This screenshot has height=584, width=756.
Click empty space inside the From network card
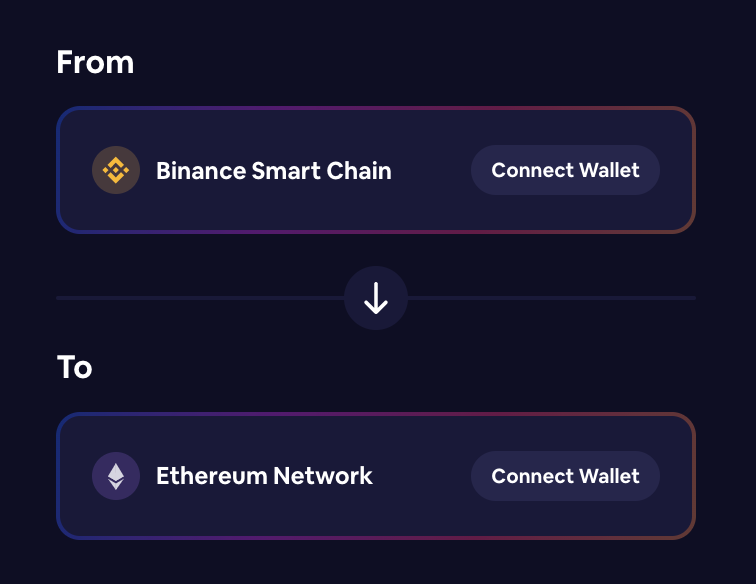(x=430, y=205)
